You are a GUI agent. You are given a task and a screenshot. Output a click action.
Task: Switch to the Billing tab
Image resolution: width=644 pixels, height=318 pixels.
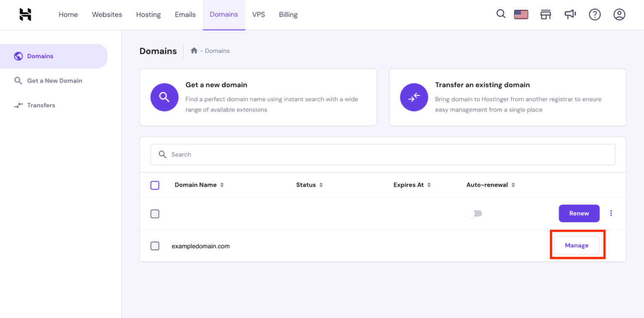coord(288,14)
